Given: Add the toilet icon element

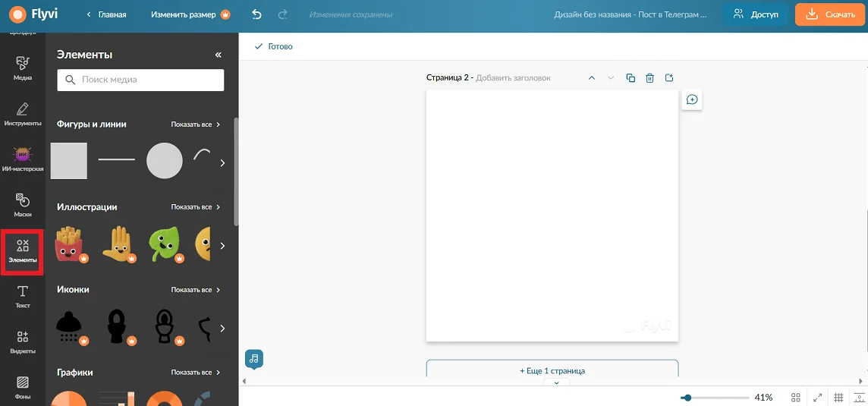Looking at the screenshot, I should [166, 327].
